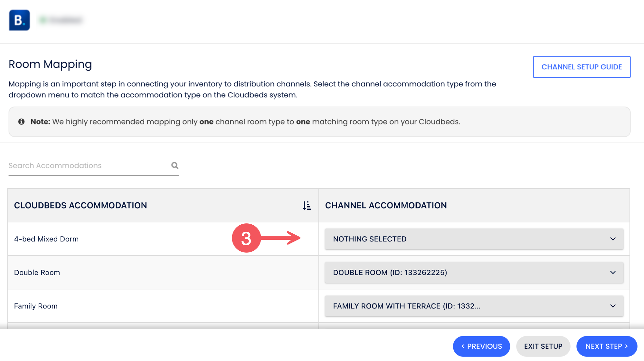Click the Cloudbeds Accommodation column header
Viewport: 644px width, 361px height.
80,205
